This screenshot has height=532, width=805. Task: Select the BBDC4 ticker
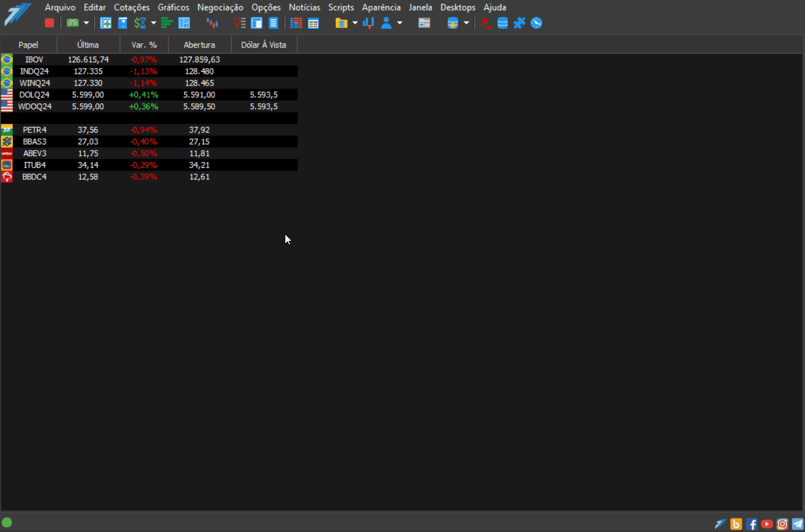35,177
